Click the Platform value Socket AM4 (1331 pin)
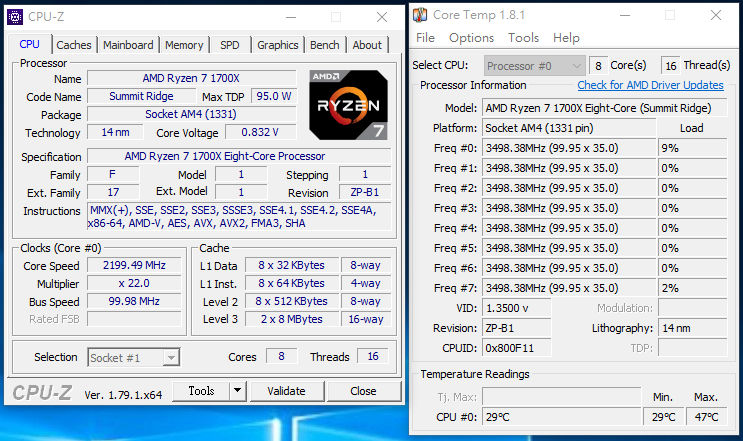The image size is (743, 441). (x=569, y=128)
